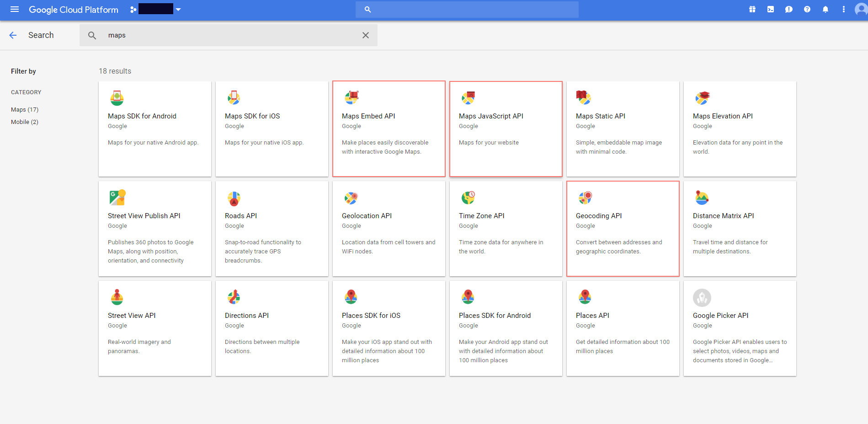
Task: Click the Street View API icon
Action: (x=117, y=297)
